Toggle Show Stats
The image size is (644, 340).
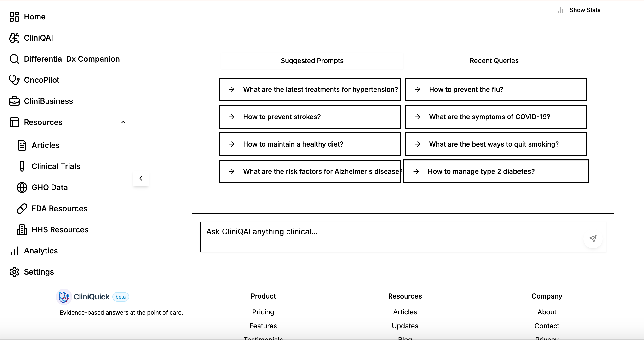click(579, 10)
